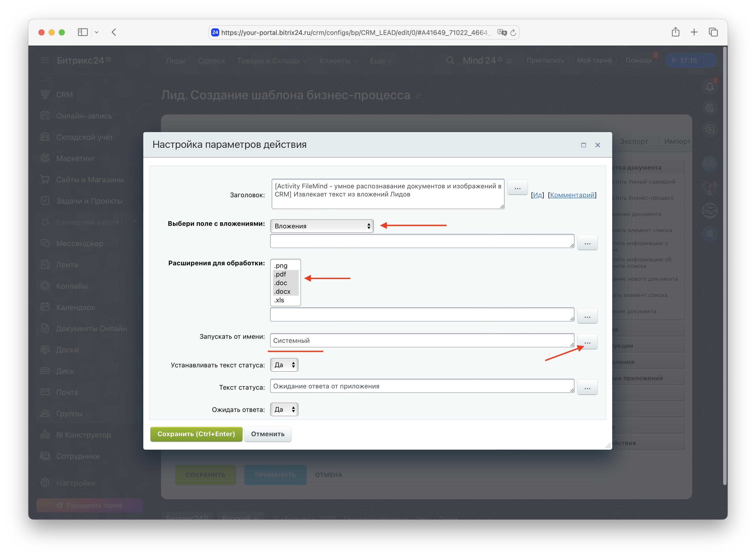Open 'Устанавливать текст статуса' dropdown
756x557 pixels.
coord(284,365)
